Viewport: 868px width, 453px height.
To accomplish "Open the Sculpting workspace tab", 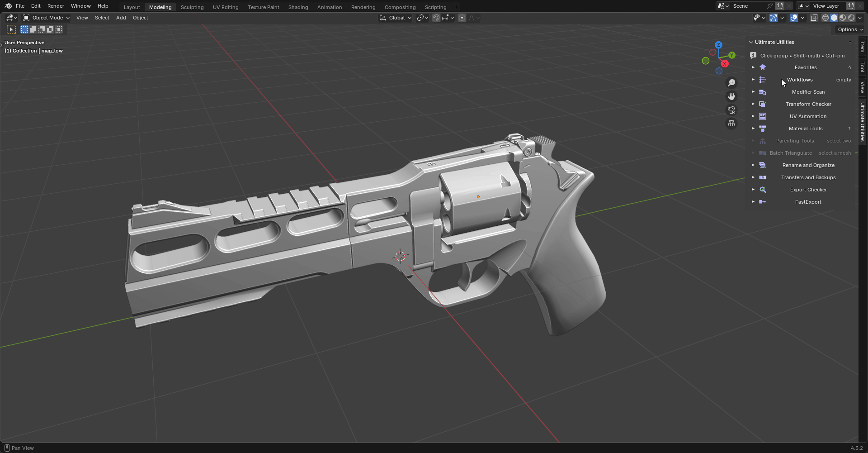I will pyautogui.click(x=192, y=7).
